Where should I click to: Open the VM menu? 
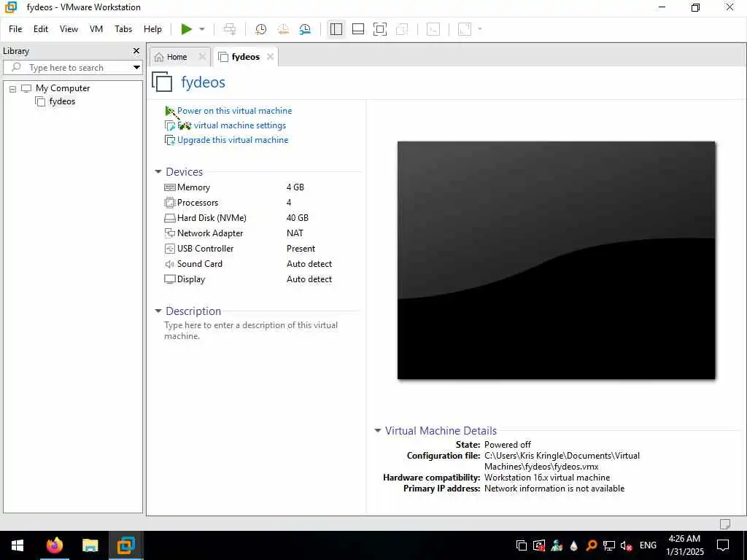tap(96, 29)
